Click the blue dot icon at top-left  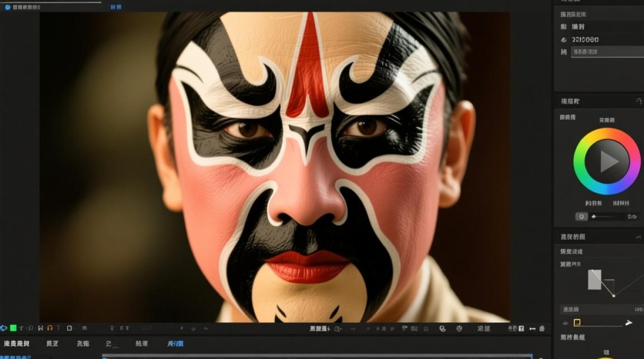tap(7, 7)
